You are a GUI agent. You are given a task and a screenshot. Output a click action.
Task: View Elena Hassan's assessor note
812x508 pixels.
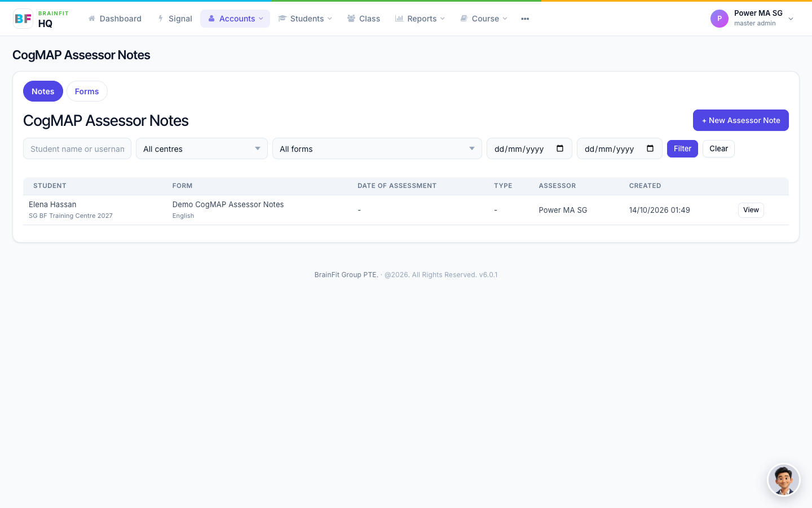coord(751,210)
